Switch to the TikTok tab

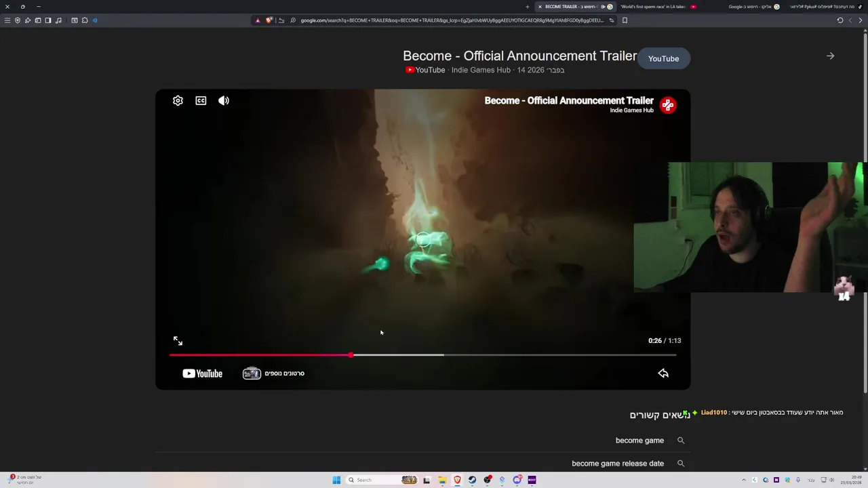(x=826, y=7)
